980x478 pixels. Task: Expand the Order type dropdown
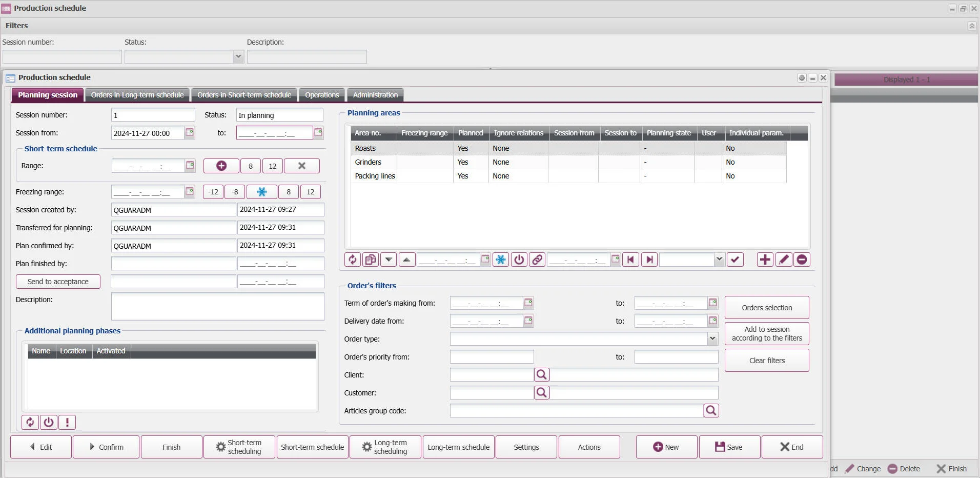pyautogui.click(x=712, y=338)
